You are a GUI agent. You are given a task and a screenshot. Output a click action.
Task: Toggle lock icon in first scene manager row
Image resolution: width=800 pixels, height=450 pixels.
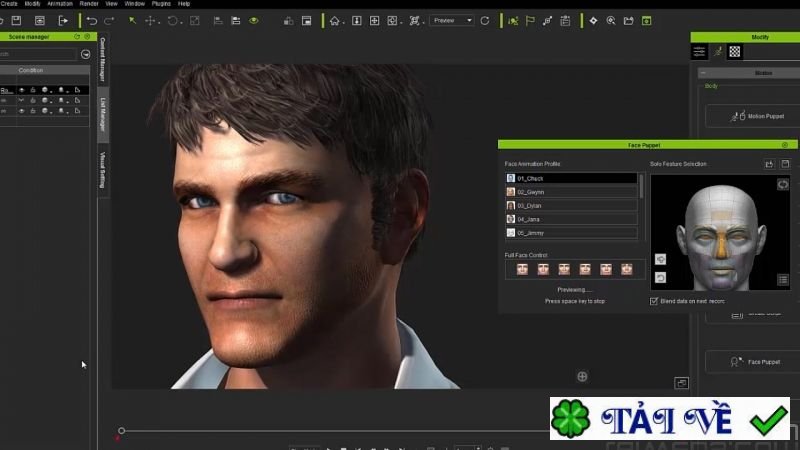click(x=33, y=90)
